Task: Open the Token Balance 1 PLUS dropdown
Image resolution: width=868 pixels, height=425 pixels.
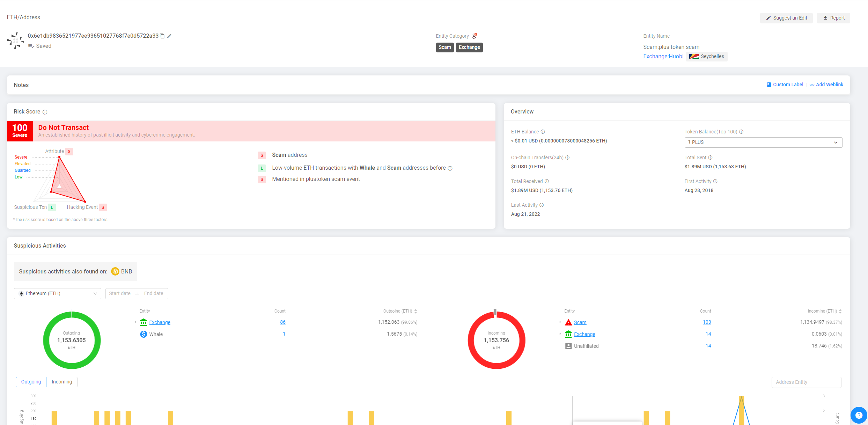Action: click(763, 142)
